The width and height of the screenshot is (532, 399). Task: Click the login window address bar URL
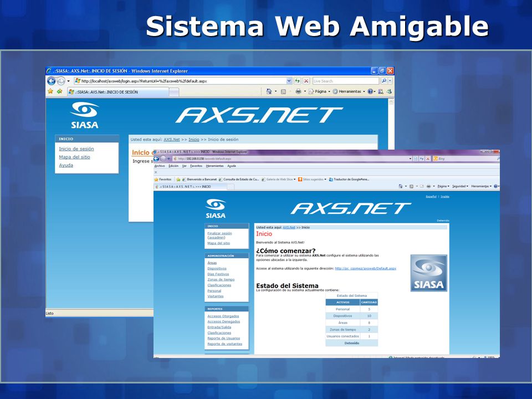[144, 81]
